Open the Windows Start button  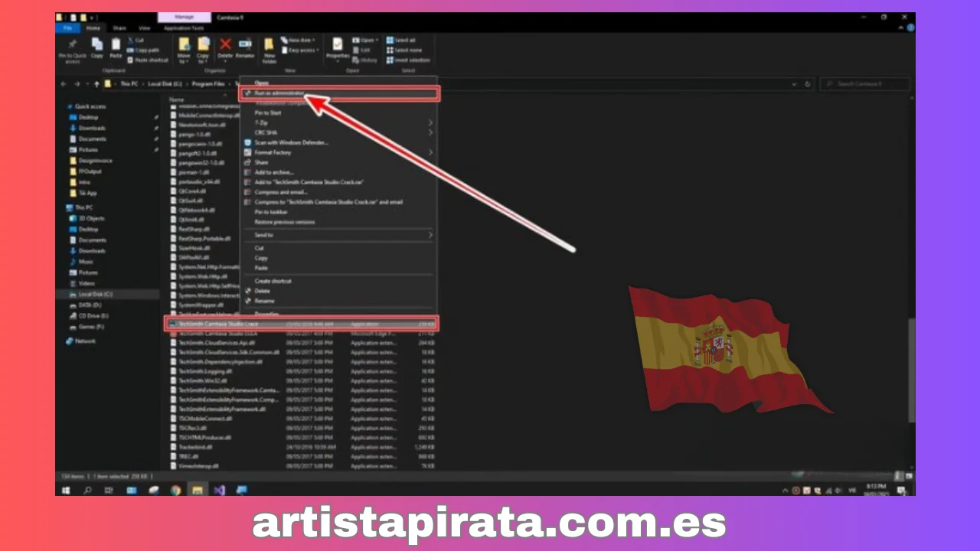(66, 490)
